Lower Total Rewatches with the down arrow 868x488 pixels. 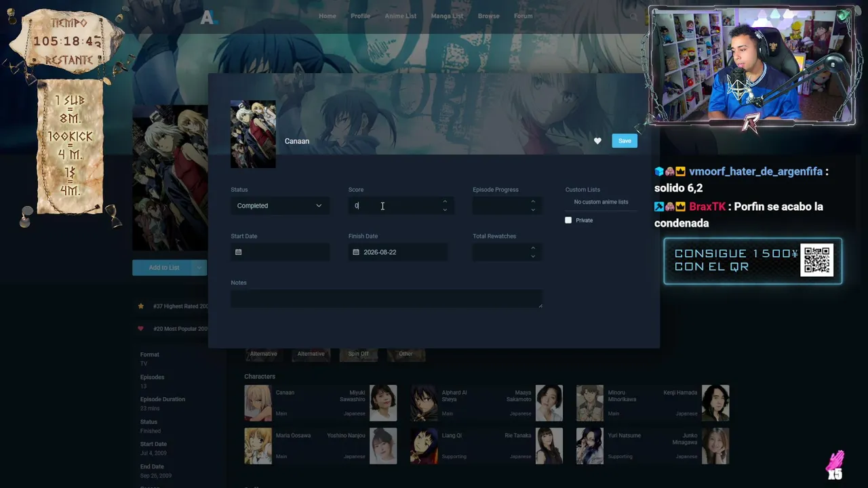pyautogui.click(x=533, y=256)
